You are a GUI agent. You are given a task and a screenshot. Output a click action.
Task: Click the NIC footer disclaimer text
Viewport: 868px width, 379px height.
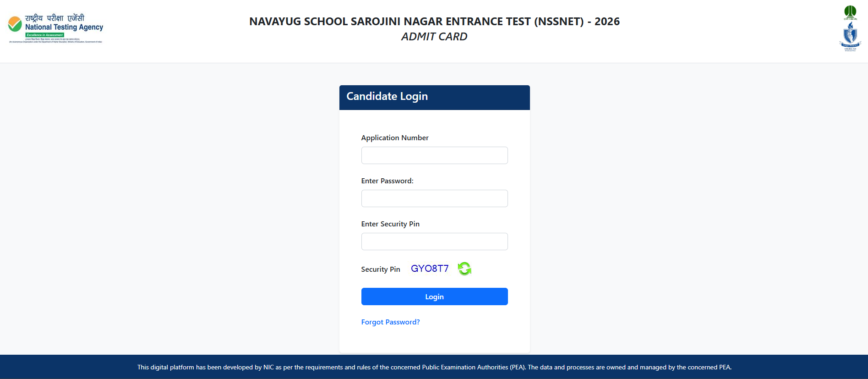[x=434, y=367]
